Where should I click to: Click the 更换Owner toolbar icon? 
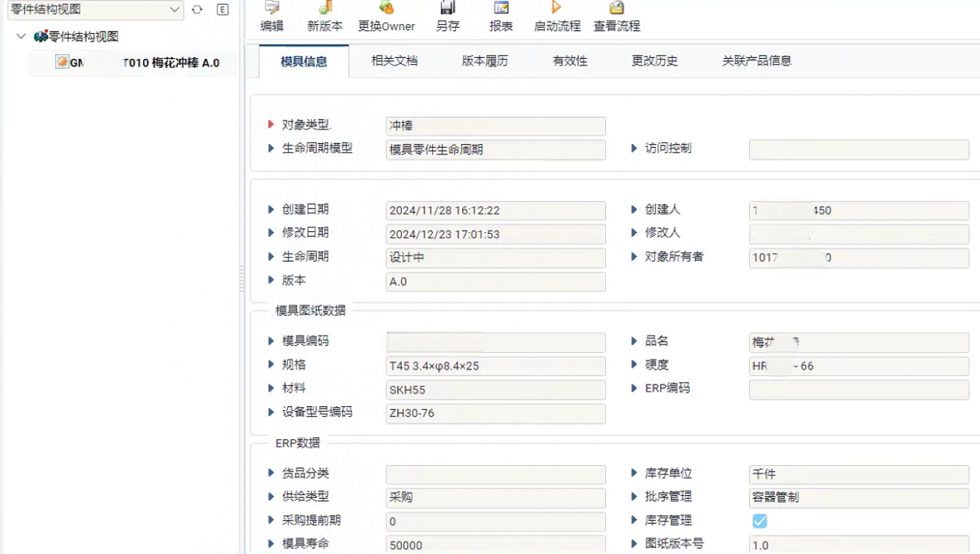click(386, 9)
